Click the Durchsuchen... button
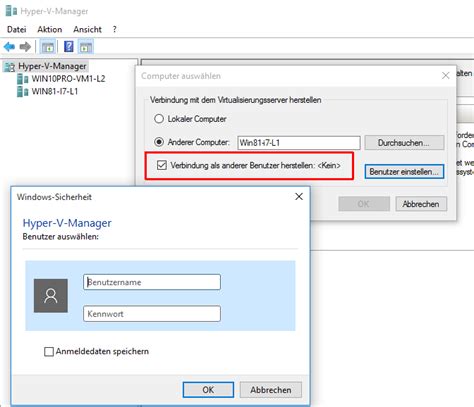Viewport: 474px width, 407px height. (x=404, y=143)
